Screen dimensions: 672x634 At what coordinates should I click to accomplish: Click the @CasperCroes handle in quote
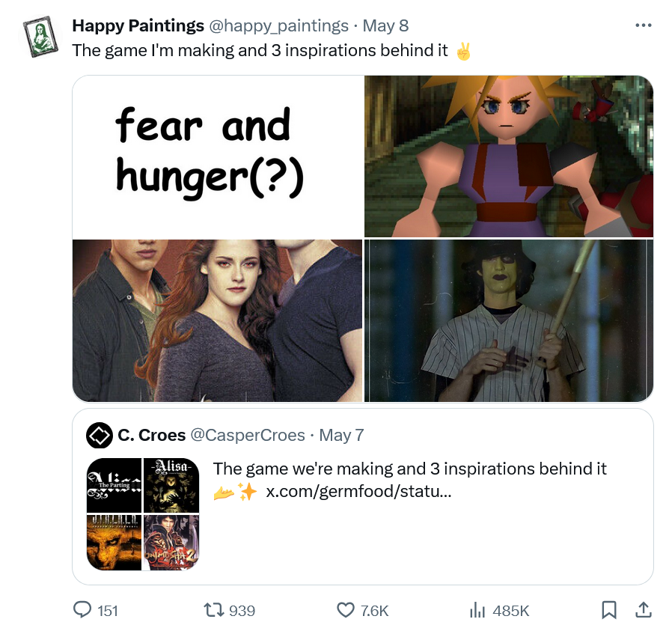[x=248, y=435]
